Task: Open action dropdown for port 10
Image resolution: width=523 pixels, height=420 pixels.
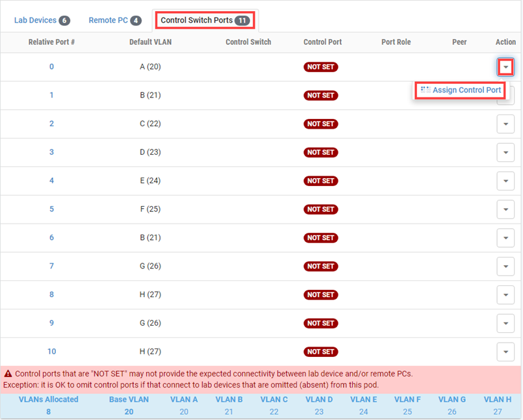Action: (x=505, y=352)
